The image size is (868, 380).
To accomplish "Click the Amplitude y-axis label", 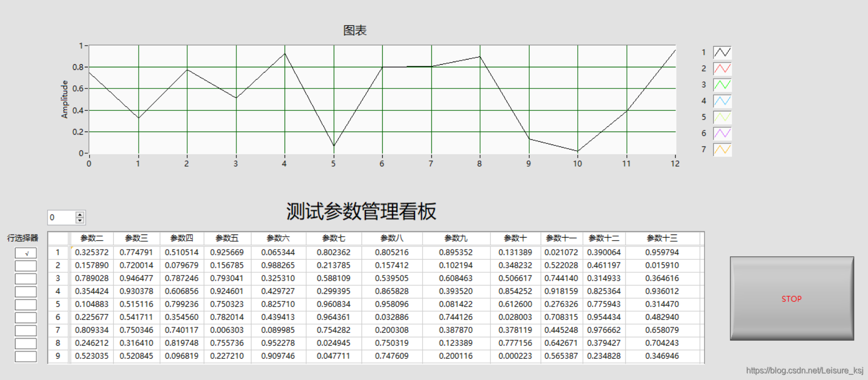I will pyautogui.click(x=65, y=99).
